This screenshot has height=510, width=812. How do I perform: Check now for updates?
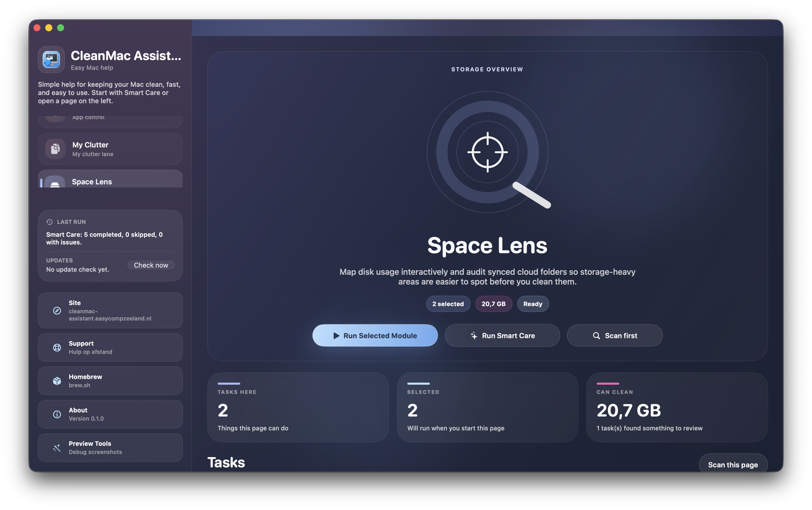click(151, 265)
